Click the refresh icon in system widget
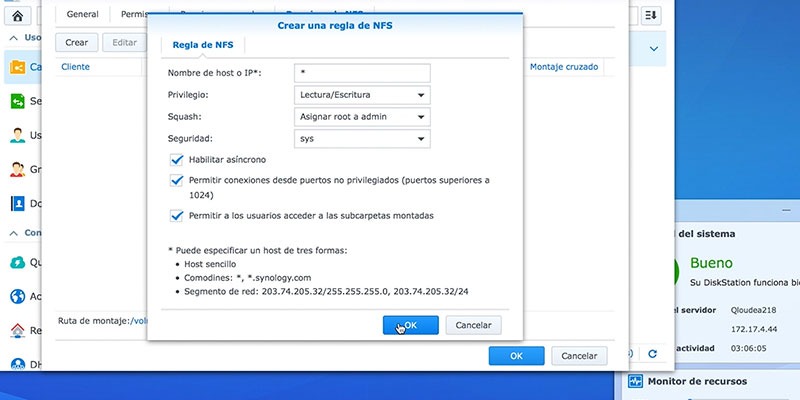800x400 pixels. coord(652,353)
